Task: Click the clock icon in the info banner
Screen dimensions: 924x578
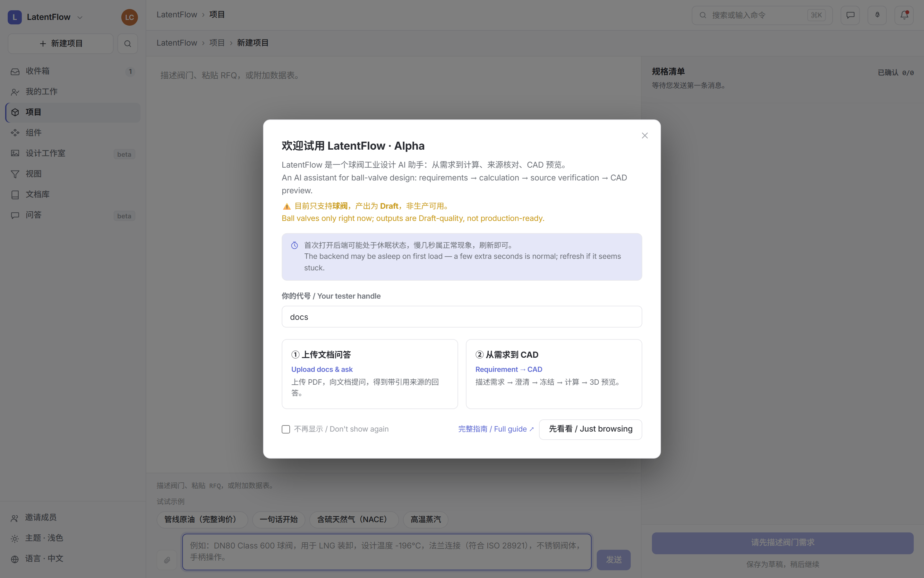Action: pyautogui.click(x=295, y=245)
